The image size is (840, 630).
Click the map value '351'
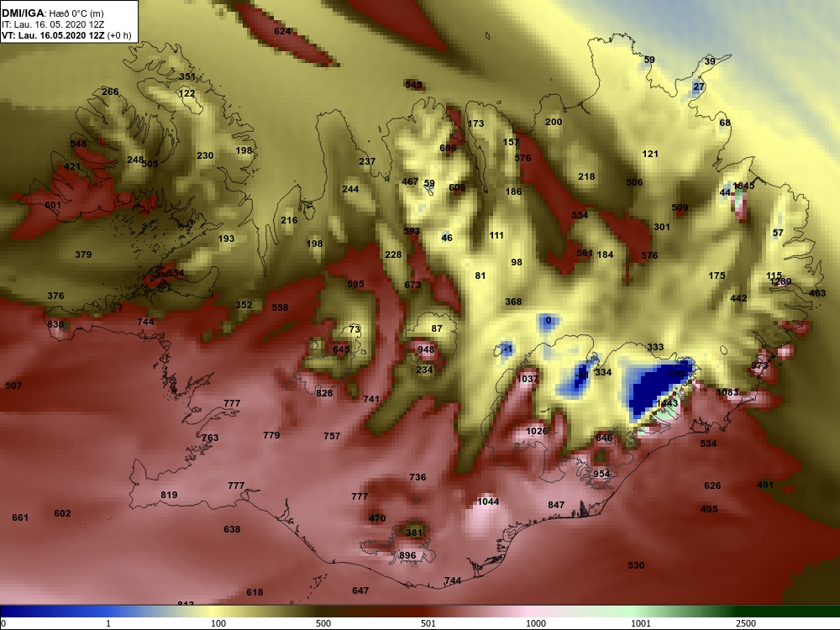point(187,76)
